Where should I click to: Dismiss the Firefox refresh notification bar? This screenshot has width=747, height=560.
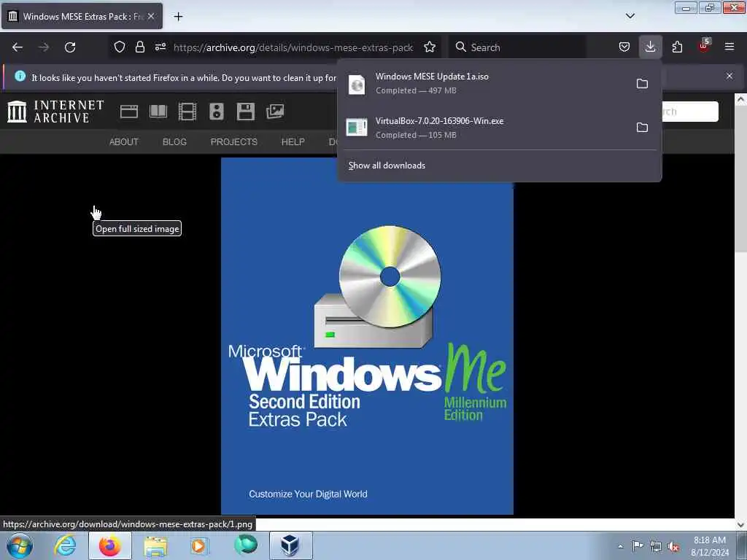(729, 76)
